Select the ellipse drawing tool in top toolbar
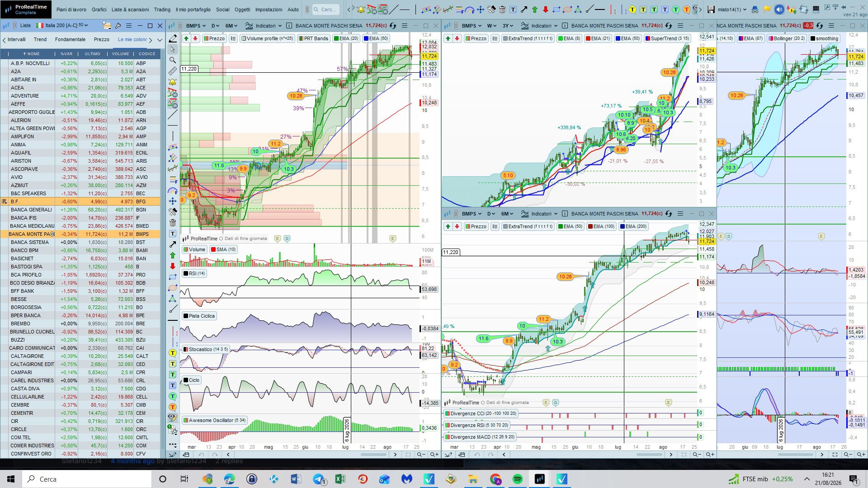This screenshot has height=488, width=868. [567, 9]
